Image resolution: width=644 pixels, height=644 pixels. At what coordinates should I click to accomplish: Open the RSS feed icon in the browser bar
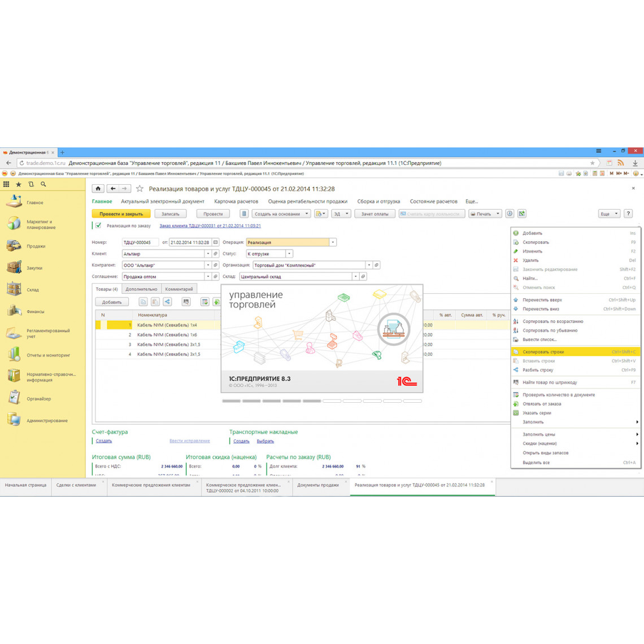pos(621,163)
